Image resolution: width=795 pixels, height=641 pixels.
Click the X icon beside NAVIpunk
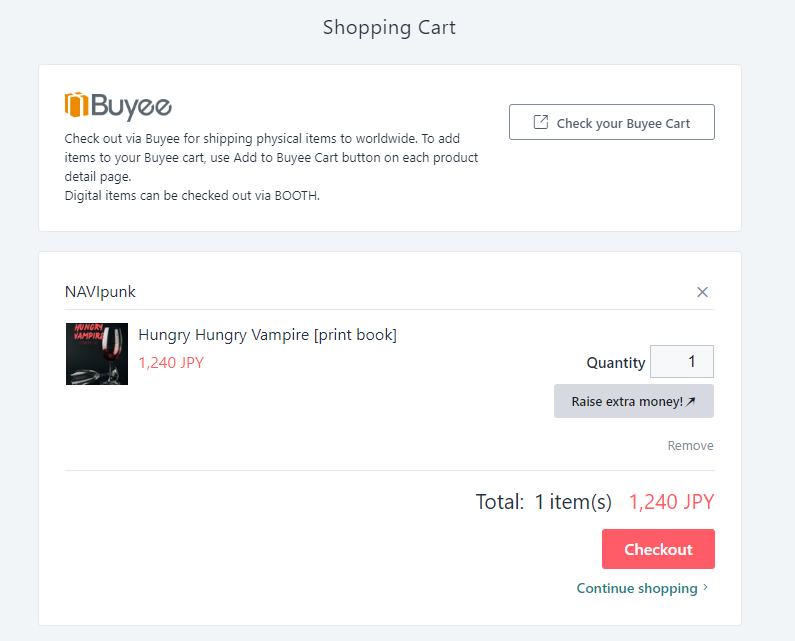point(702,292)
